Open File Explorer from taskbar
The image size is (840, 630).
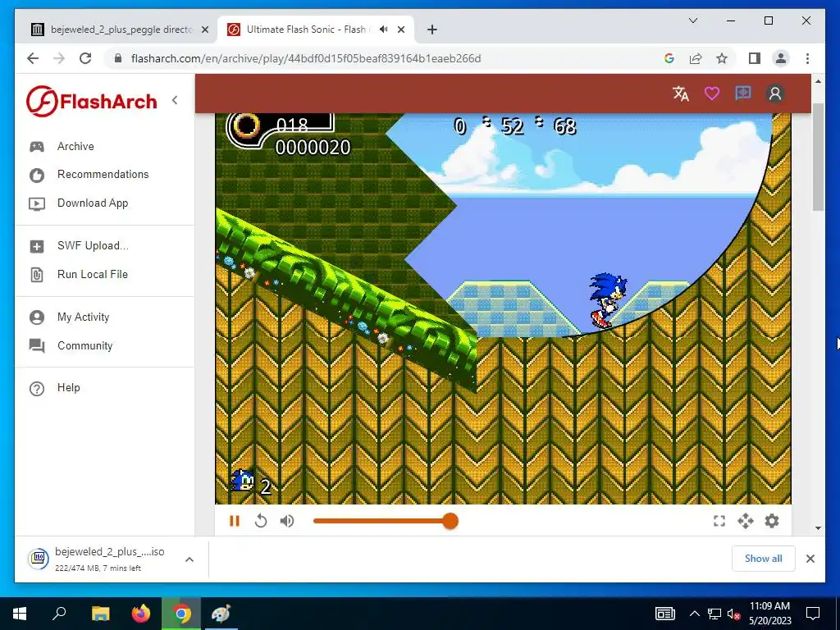click(x=100, y=614)
